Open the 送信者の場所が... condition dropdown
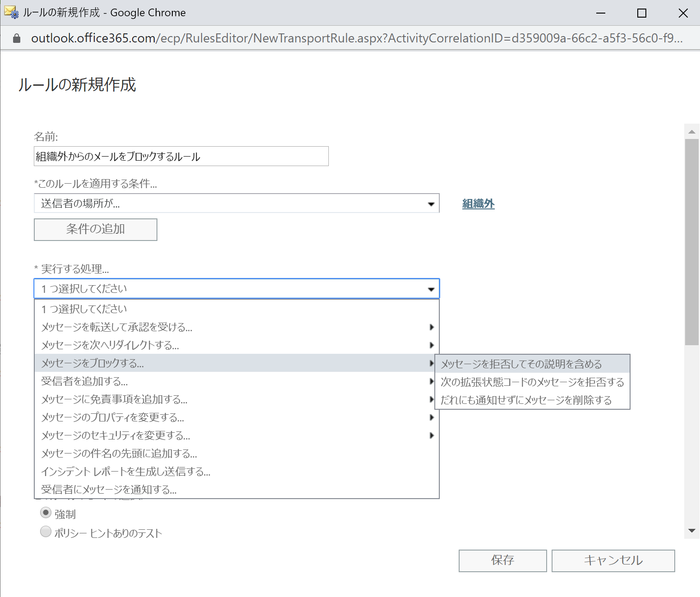The width and height of the screenshot is (700, 597). [237, 204]
